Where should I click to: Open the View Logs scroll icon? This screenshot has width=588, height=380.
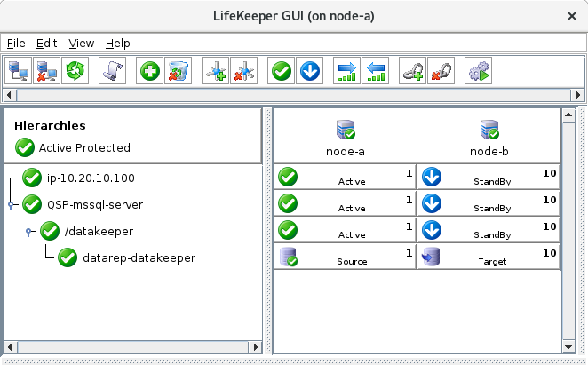113,71
